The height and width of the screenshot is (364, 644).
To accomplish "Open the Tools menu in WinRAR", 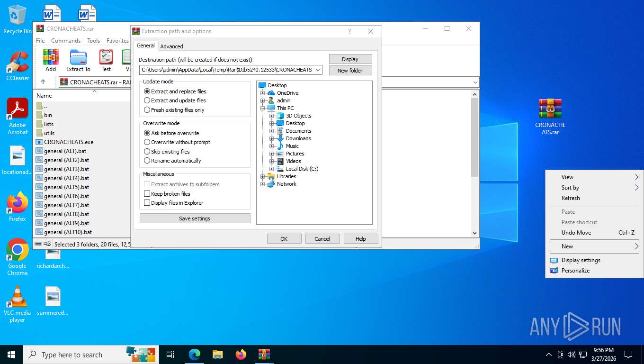I will pos(93,41).
